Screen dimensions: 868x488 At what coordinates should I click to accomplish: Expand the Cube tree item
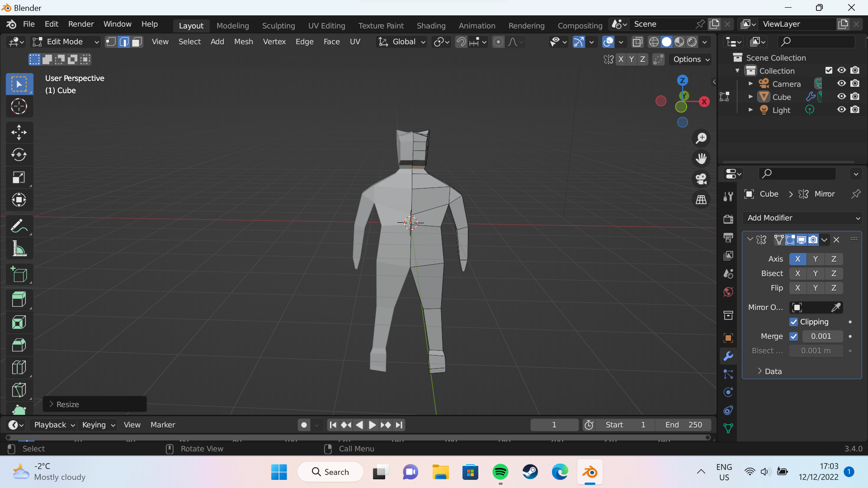tap(750, 97)
